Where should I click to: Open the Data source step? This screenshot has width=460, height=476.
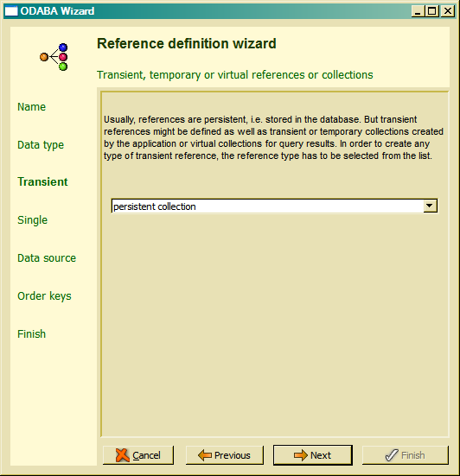click(47, 258)
